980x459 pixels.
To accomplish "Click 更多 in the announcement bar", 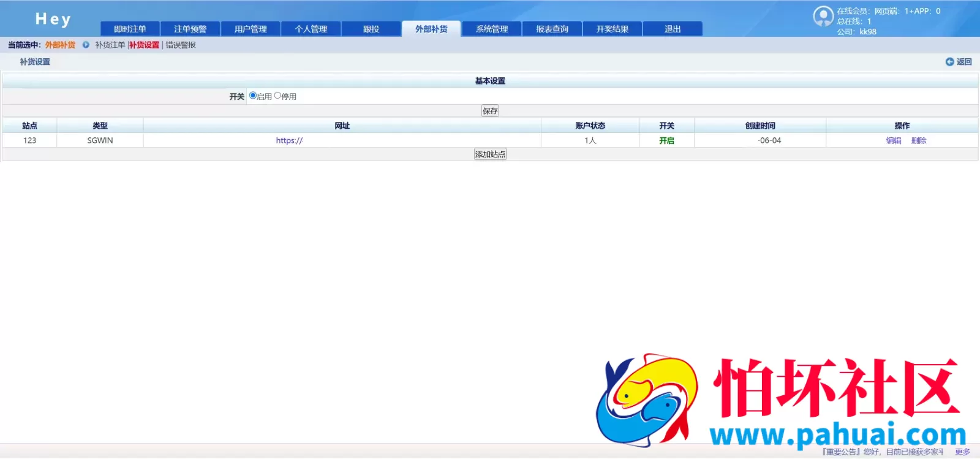I will pyautogui.click(x=962, y=452).
